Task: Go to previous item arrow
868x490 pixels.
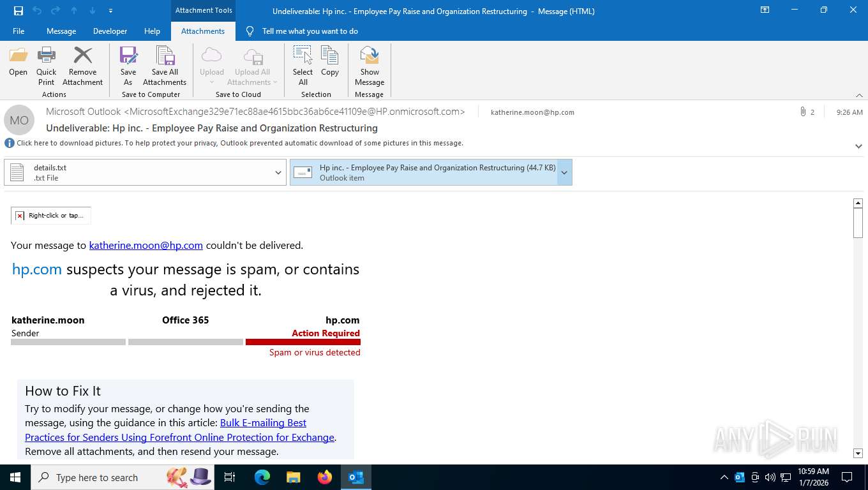Action: pyautogui.click(x=74, y=11)
